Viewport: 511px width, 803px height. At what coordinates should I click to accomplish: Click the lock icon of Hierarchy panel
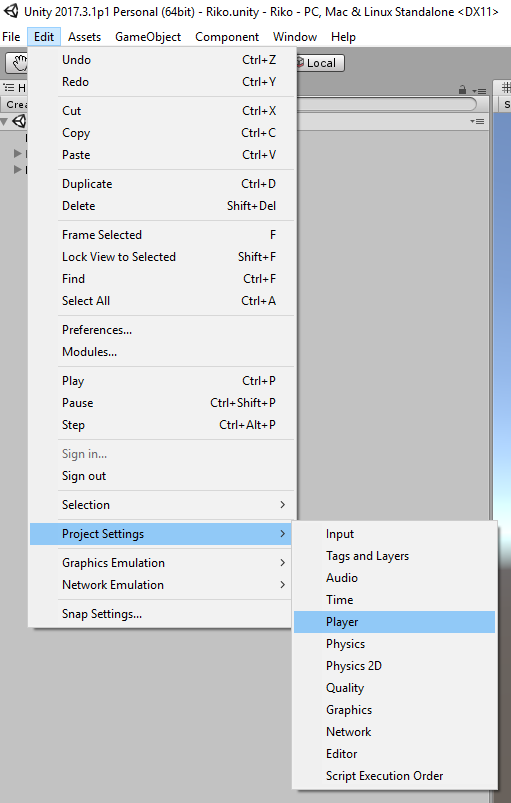tap(462, 90)
